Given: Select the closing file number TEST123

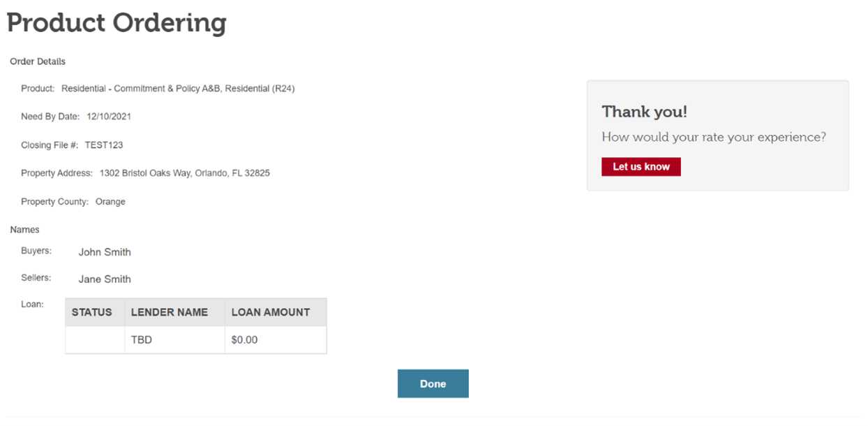Looking at the screenshot, I should tap(104, 145).
